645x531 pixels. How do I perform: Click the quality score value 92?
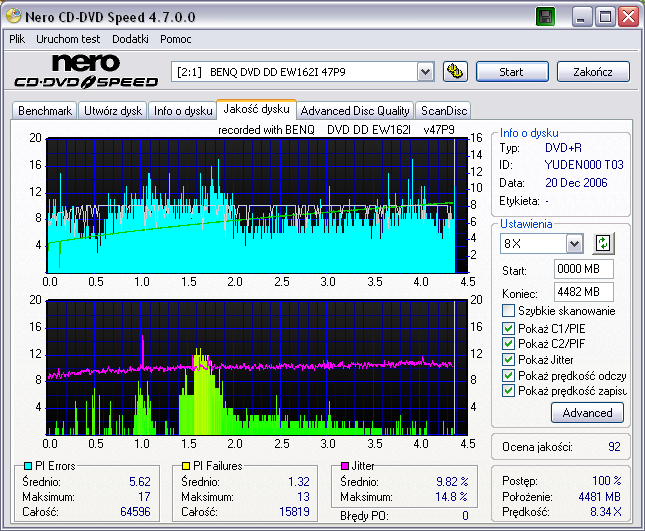[614, 447]
